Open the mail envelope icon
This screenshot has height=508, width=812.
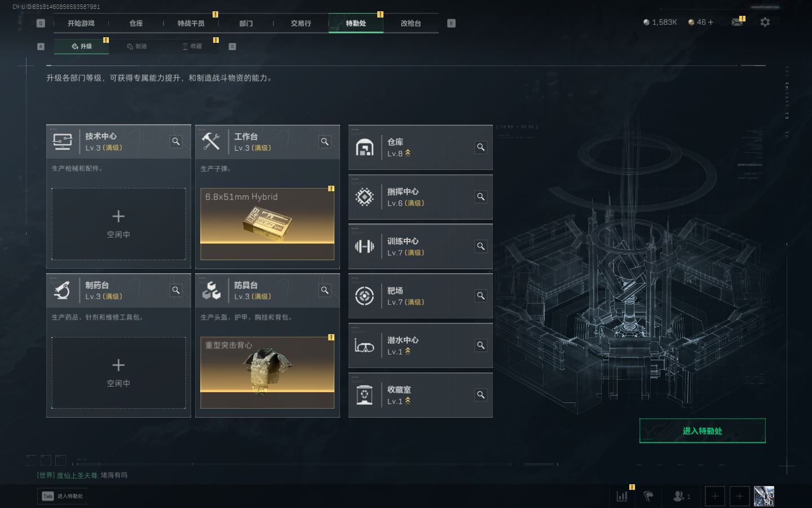click(737, 22)
